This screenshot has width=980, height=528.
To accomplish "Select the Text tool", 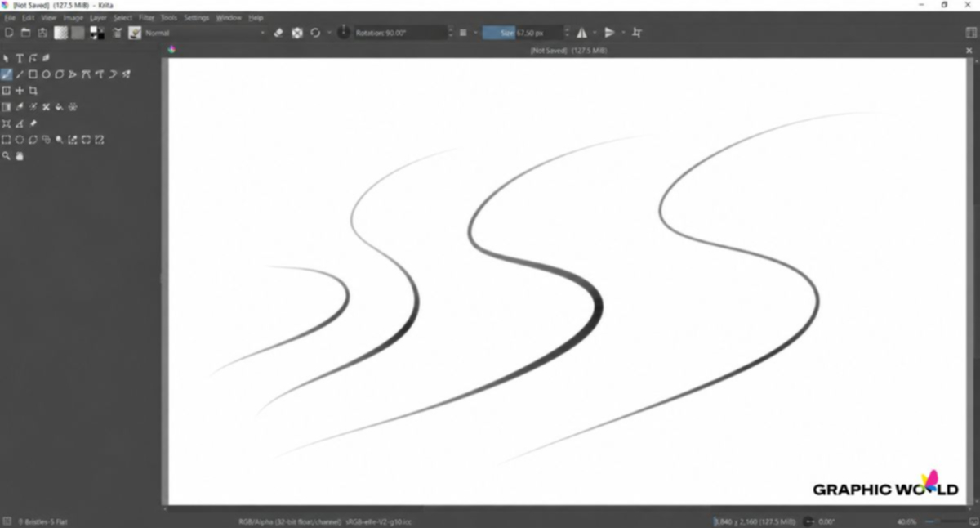I will tap(20, 58).
